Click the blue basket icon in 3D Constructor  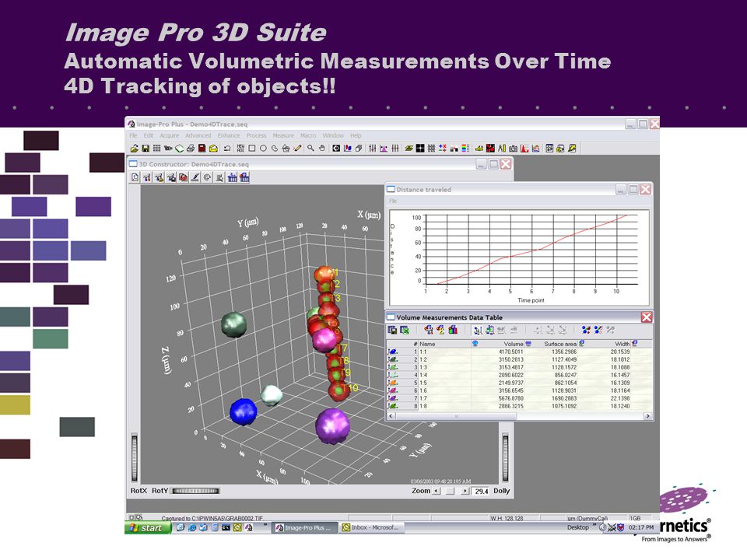tap(232, 177)
